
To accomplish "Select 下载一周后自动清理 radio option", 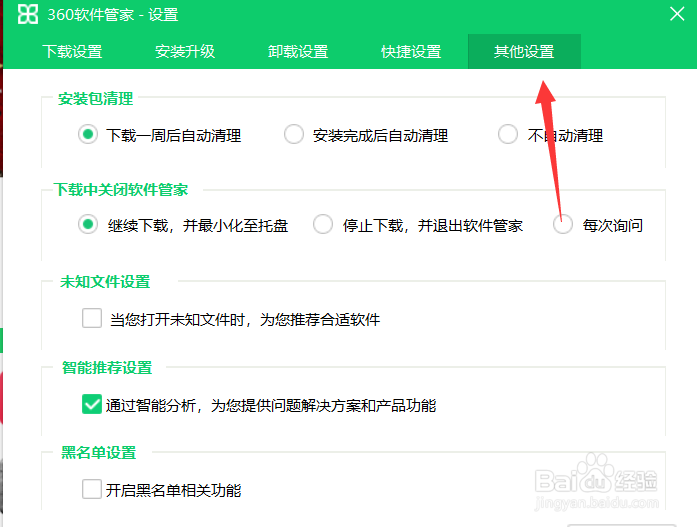I will click(x=88, y=134).
